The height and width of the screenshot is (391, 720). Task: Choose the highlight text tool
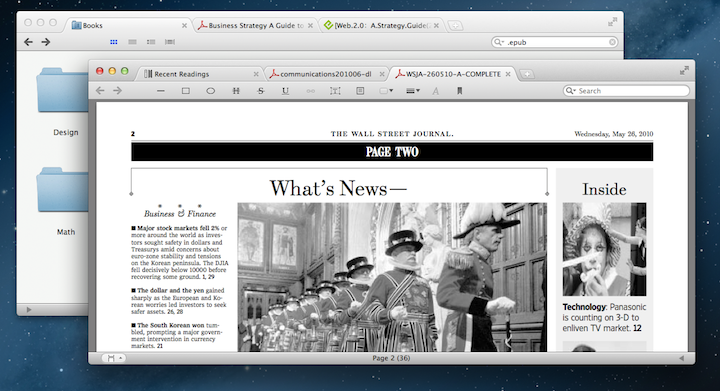click(236, 91)
